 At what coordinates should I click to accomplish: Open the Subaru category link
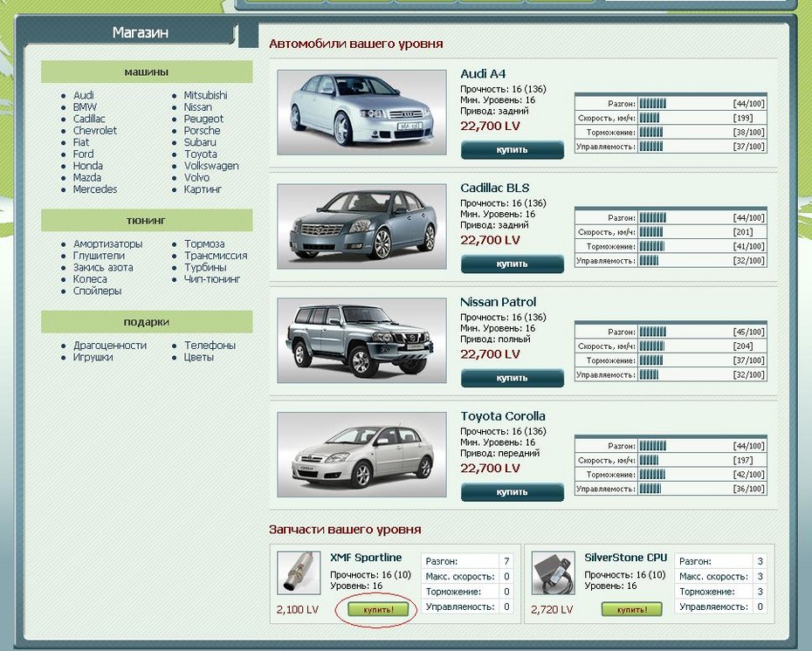tap(200, 142)
